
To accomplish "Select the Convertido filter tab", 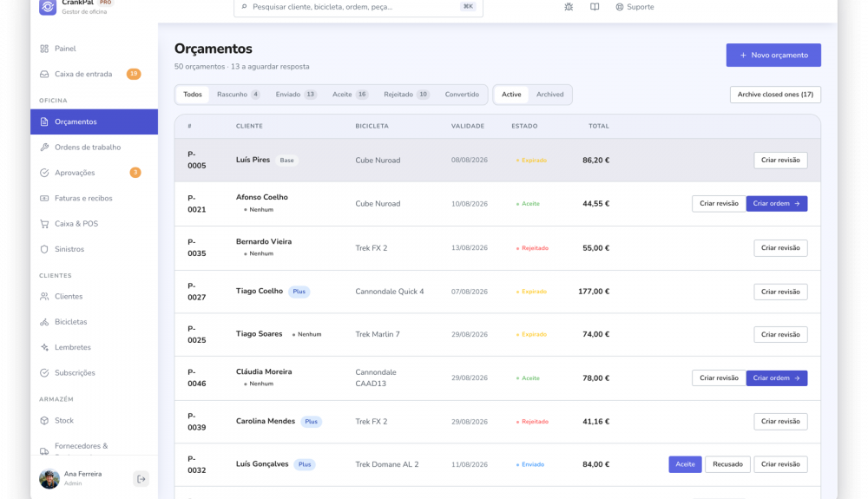I will 462,94.
